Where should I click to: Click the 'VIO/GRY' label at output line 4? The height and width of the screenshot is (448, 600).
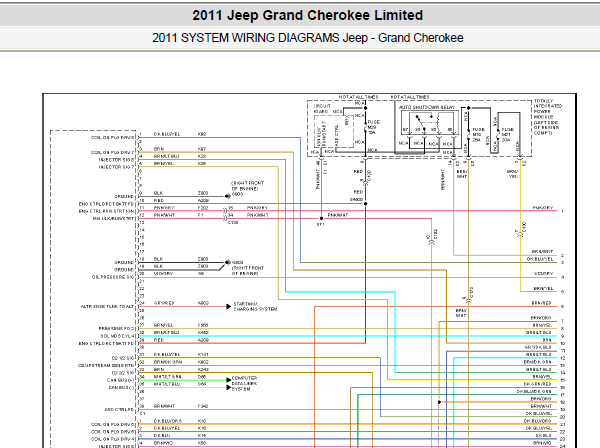coord(543,274)
